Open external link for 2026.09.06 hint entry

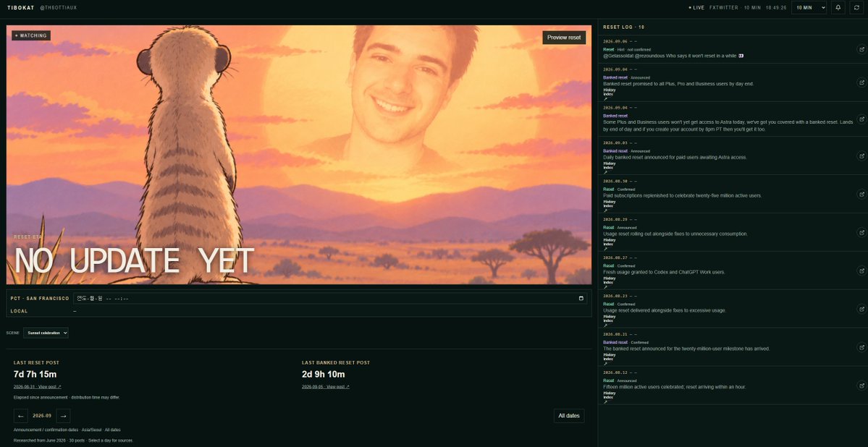[x=861, y=49]
